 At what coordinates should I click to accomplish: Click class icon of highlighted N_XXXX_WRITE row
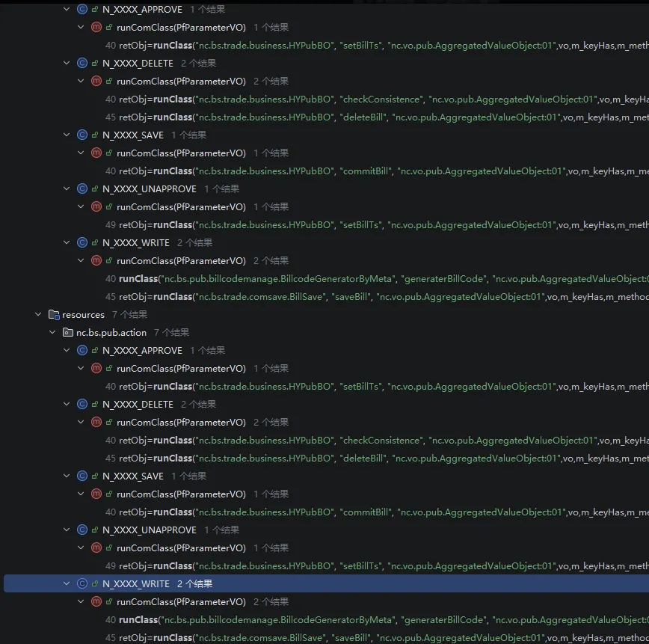pyautogui.click(x=82, y=584)
